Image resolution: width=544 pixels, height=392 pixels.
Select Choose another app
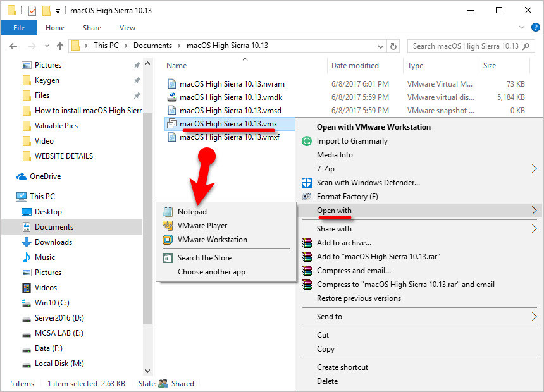pos(211,272)
